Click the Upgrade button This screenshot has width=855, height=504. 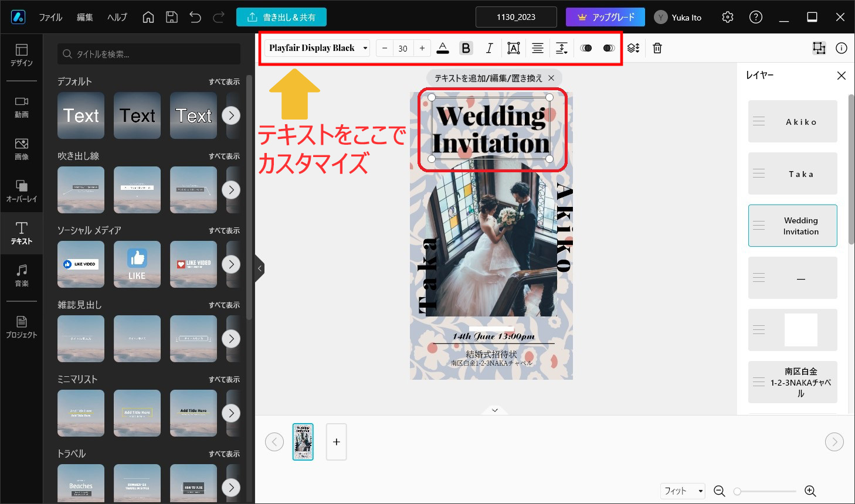[605, 17]
